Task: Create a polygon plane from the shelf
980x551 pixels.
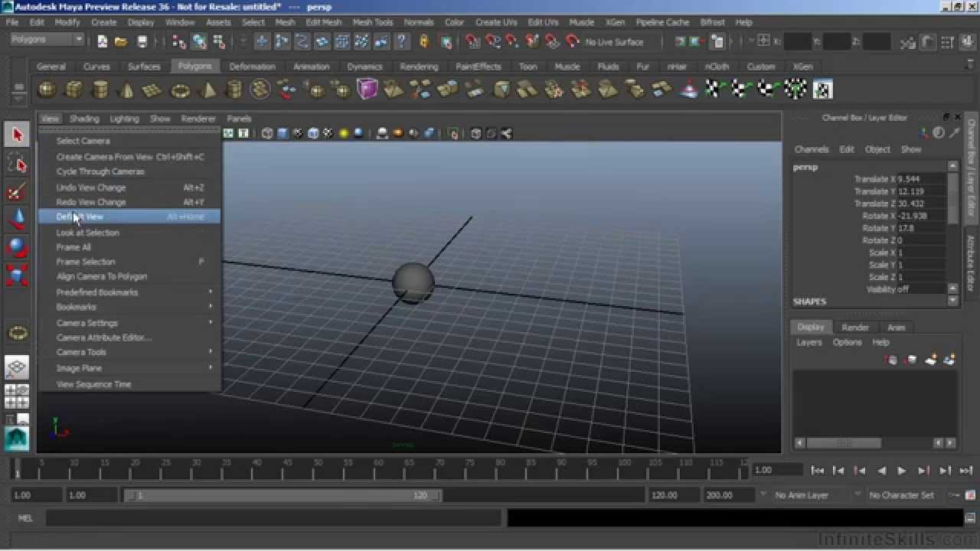Action: [x=153, y=90]
